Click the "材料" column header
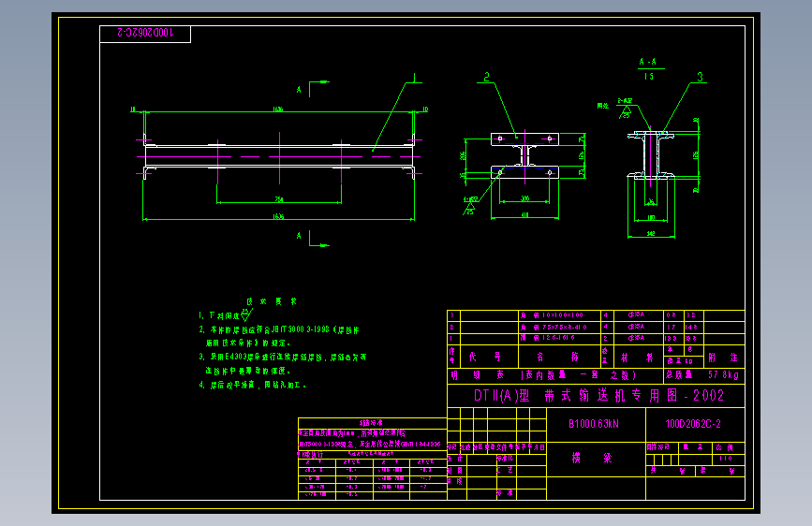The height and width of the screenshot is (526, 812). click(637, 358)
